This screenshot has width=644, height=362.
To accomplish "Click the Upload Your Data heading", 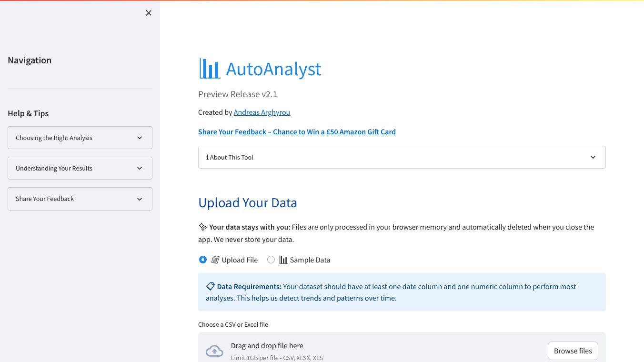I will [248, 203].
